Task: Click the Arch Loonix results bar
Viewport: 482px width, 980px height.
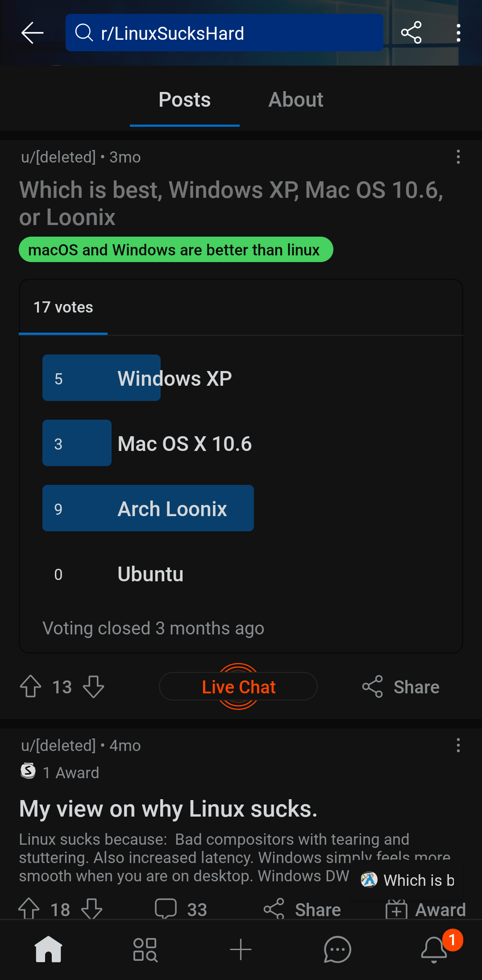Action: [x=148, y=508]
